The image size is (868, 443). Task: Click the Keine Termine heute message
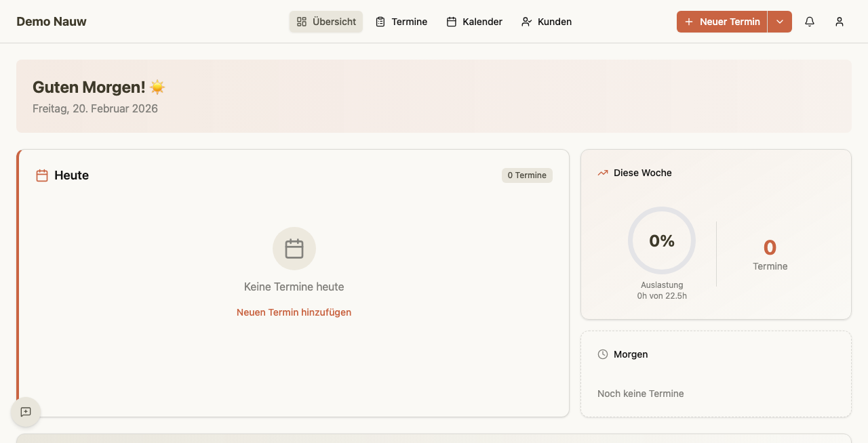click(x=294, y=287)
